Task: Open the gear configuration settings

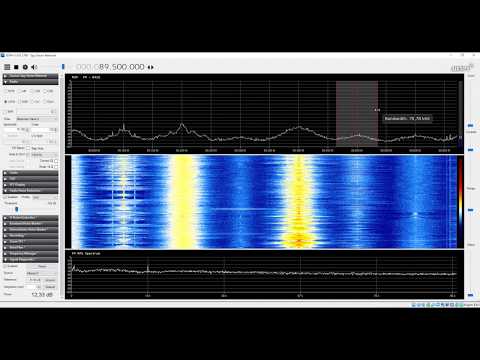Action: click(x=25, y=67)
